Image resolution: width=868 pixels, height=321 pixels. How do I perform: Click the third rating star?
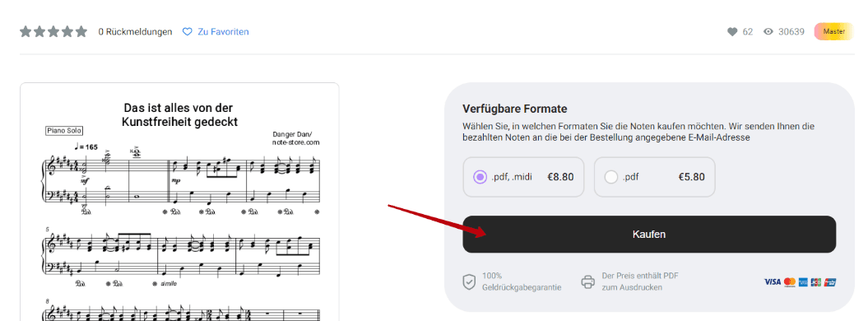point(53,31)
